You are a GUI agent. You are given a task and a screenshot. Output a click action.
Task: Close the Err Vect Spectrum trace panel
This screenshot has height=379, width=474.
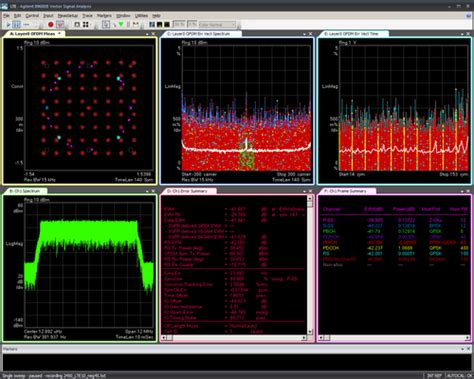tap(310, 34)
